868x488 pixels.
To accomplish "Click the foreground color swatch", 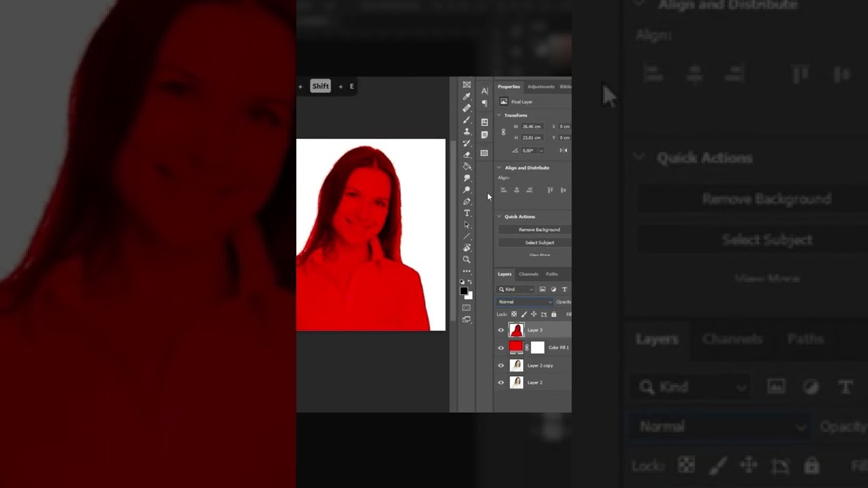I will (x=464, y=291).
